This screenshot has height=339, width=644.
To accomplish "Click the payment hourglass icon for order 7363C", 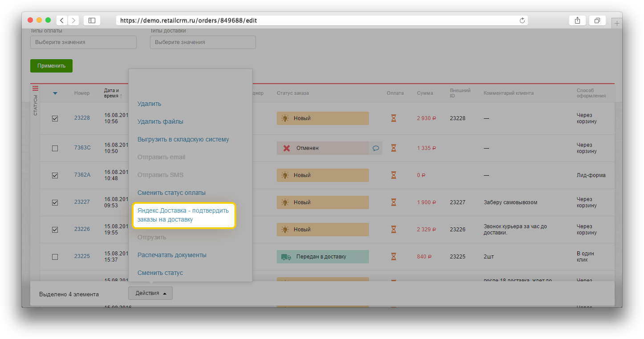I will pos(393,148).
